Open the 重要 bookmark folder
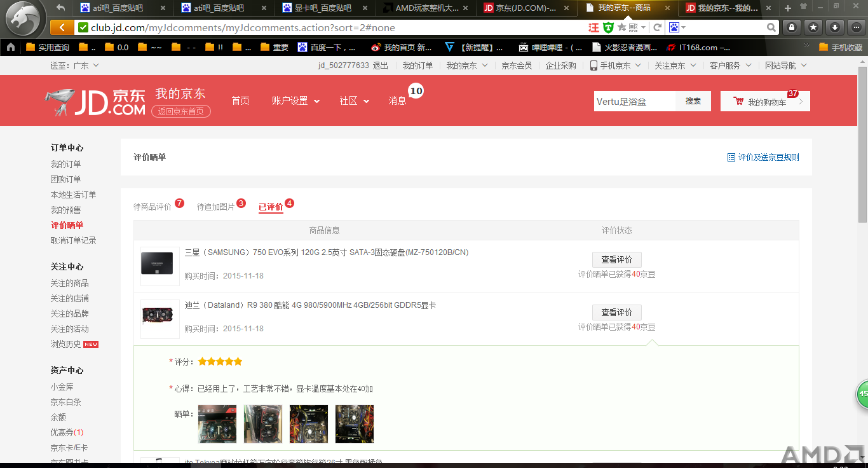This screenshot has width=868, height=468. 274,47
